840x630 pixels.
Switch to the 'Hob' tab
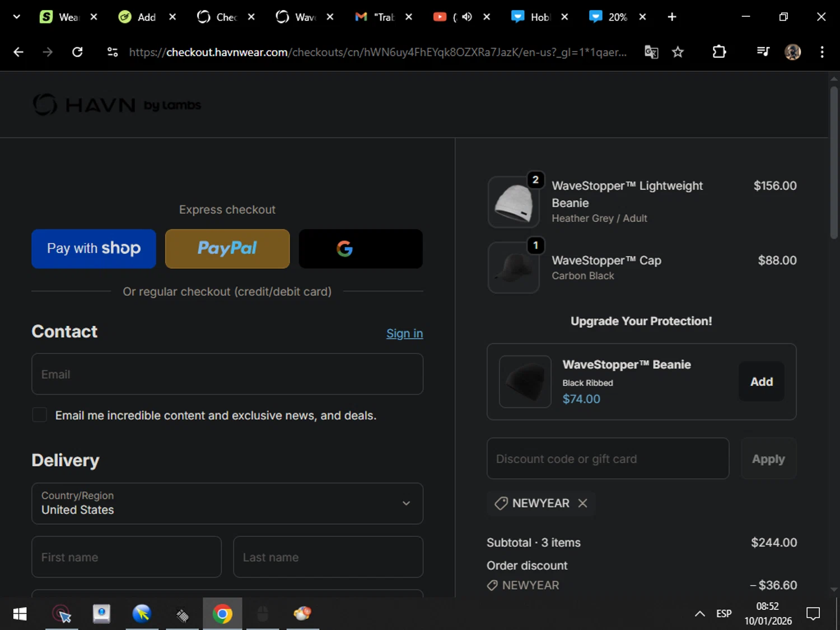point(531,17)
